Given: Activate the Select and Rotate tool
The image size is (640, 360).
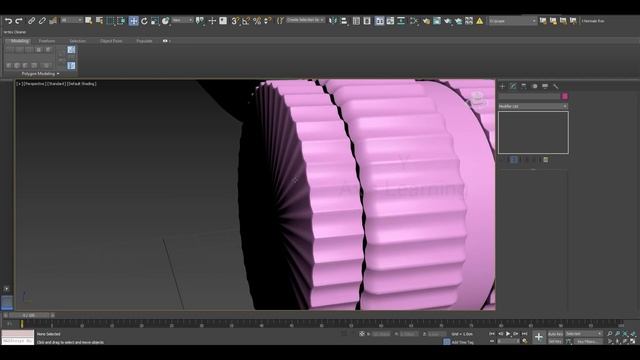Looking at the screenshot, I should [x=144, y=21].
